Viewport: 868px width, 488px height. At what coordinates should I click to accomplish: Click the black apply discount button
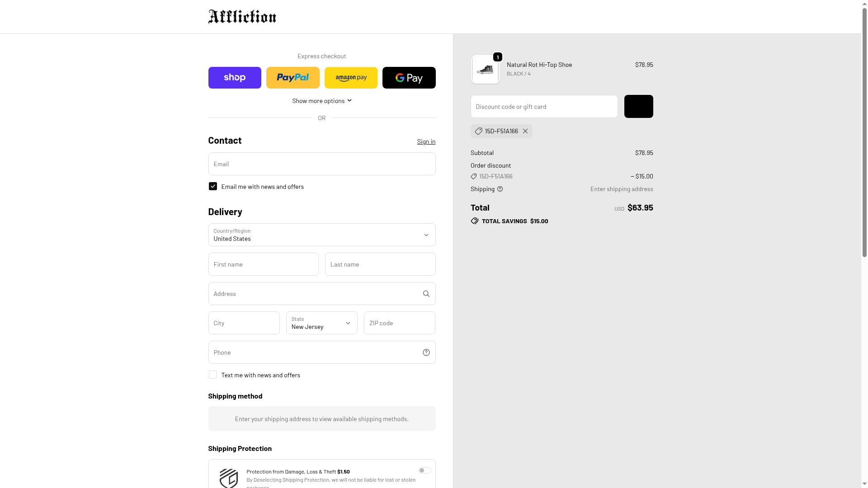coord(638,107)
